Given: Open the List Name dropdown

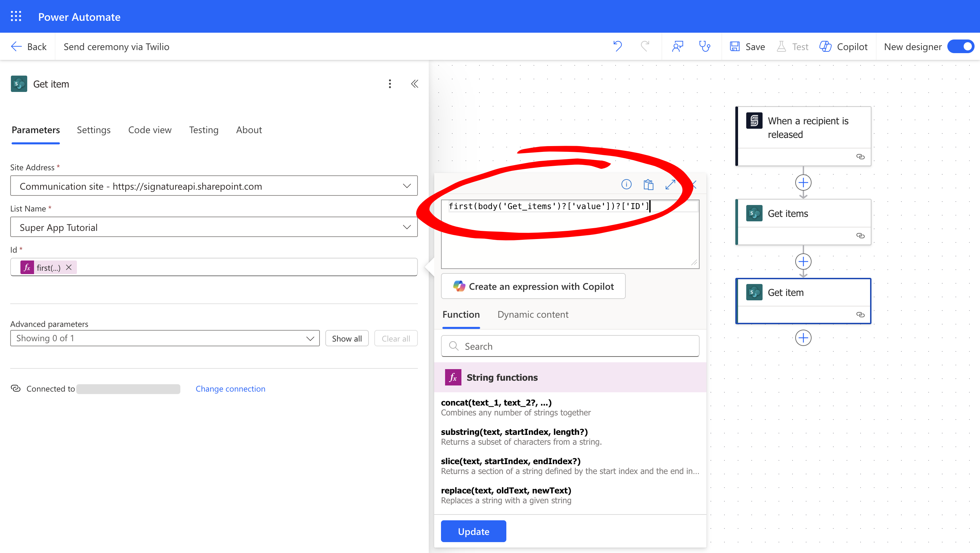Looking at the screenshot, I should tap(407, 227).
